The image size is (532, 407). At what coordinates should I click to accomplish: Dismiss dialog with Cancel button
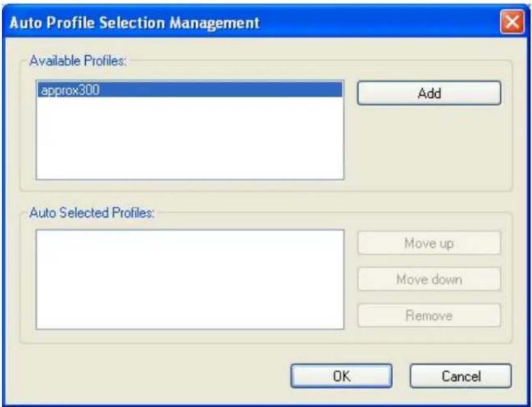(x=461, y=376)
